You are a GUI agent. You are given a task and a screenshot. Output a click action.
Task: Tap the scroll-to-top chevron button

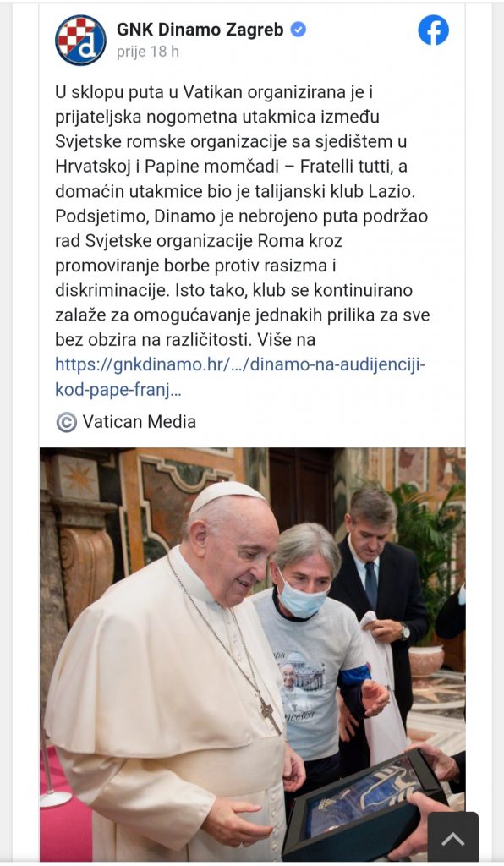pos(452,839)
